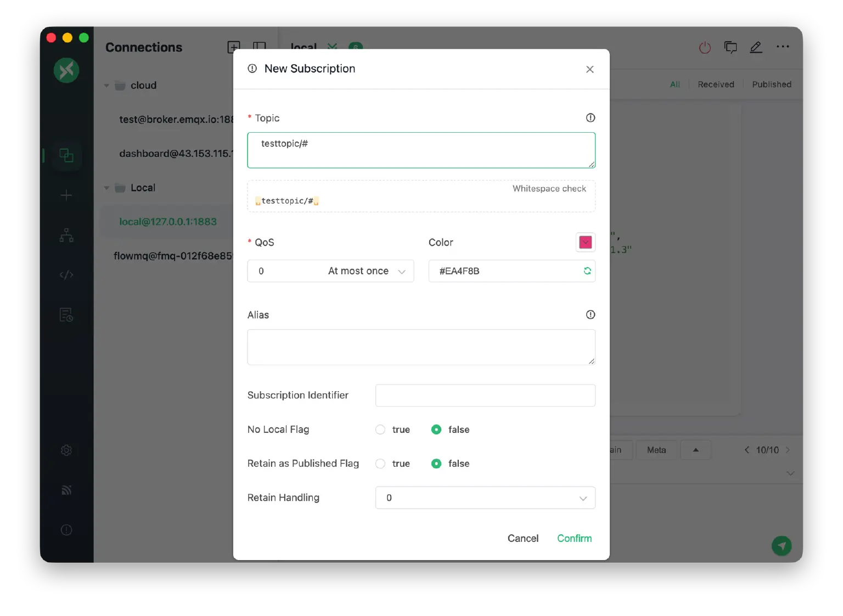
Task: Open the Retain Handling dropdown
Action: 485,498
